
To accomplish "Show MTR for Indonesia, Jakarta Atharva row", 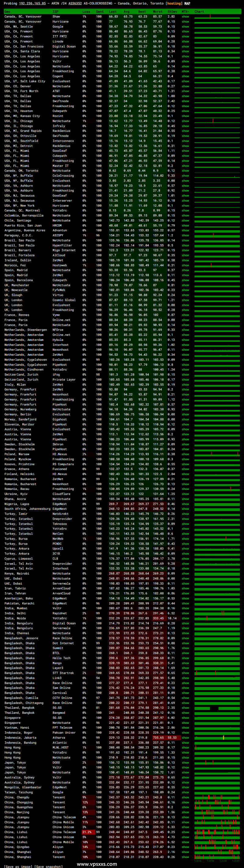I will coord(185,738).
